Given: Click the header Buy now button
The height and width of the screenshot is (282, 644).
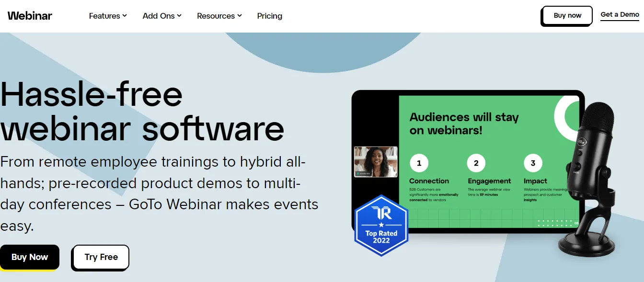Looking at the screenshot, I should coord(567,16).
